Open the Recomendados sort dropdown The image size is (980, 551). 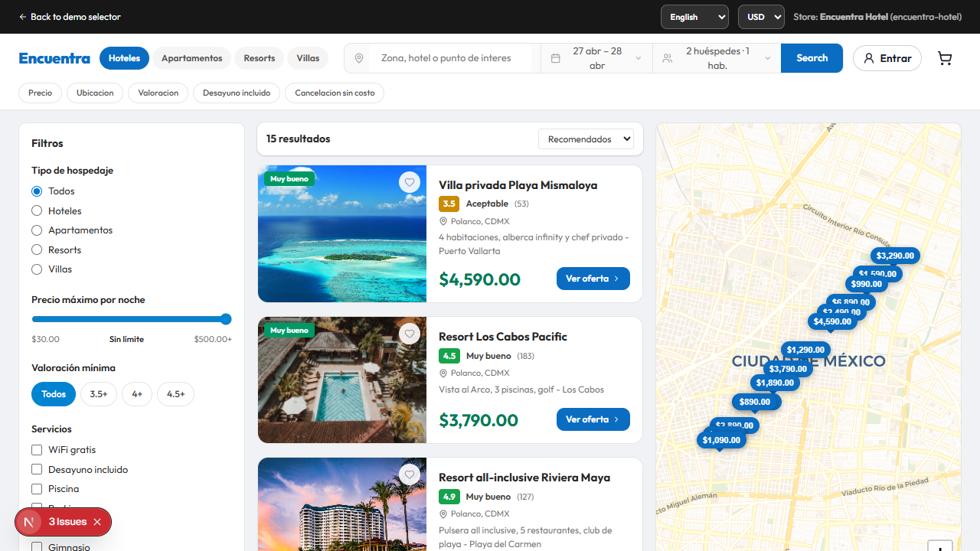click(586, 139)
